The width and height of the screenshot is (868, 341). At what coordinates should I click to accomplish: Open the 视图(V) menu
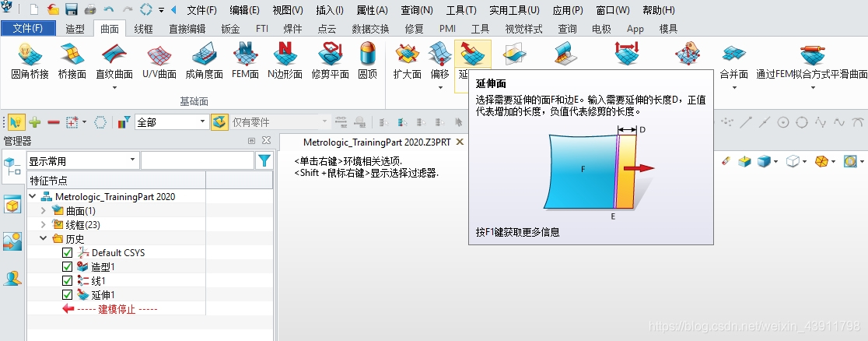288,10
